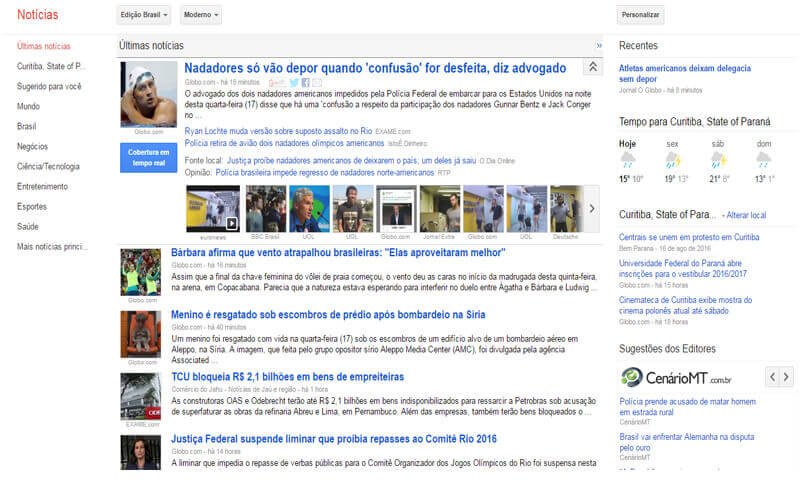The height and width of the screenshot is (500, 800).
Task: Open the Deutsche image thumbnail
Action: [x=566, y=209]
